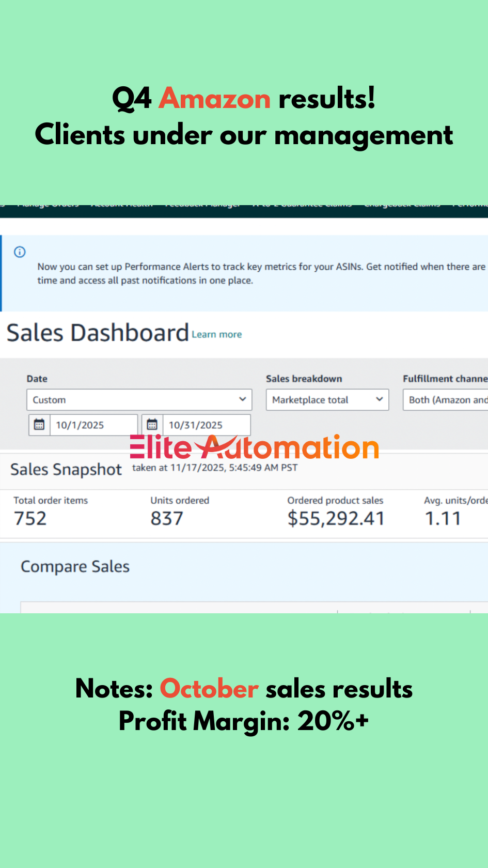Click the end date field showing 10/31/2025
The image size is (488, 868).
[206, 425]
